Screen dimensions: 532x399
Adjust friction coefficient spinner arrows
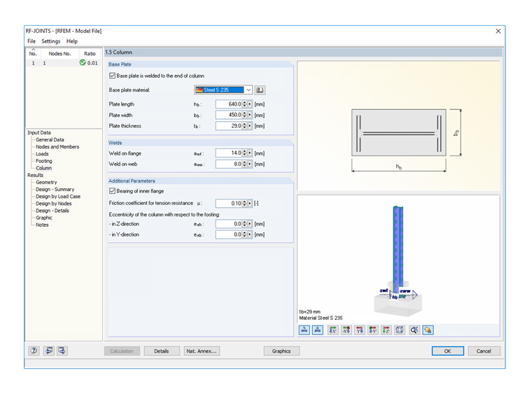(x=244, y=203)
